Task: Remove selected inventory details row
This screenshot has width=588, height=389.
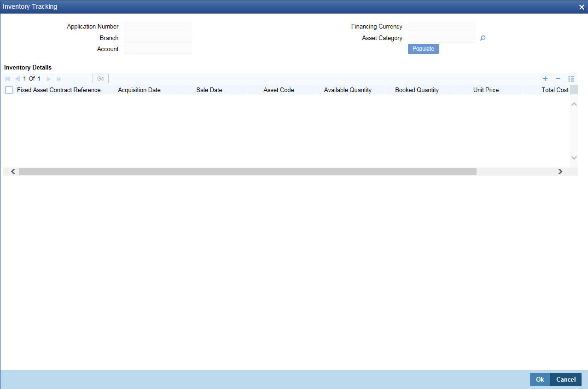Action: pos(558,79)
